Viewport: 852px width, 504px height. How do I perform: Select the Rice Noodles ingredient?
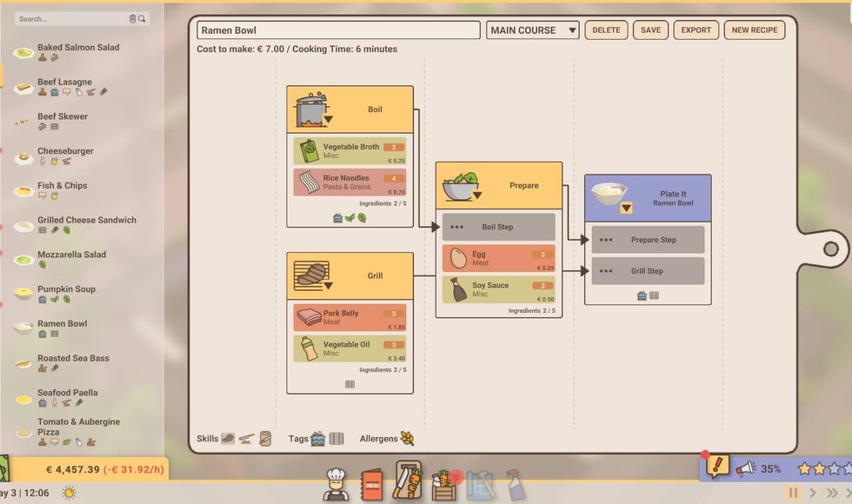point(349,182)
